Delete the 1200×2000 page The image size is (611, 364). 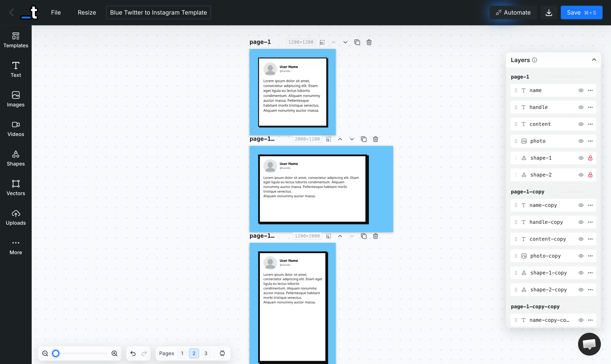[x=376, y=236]
